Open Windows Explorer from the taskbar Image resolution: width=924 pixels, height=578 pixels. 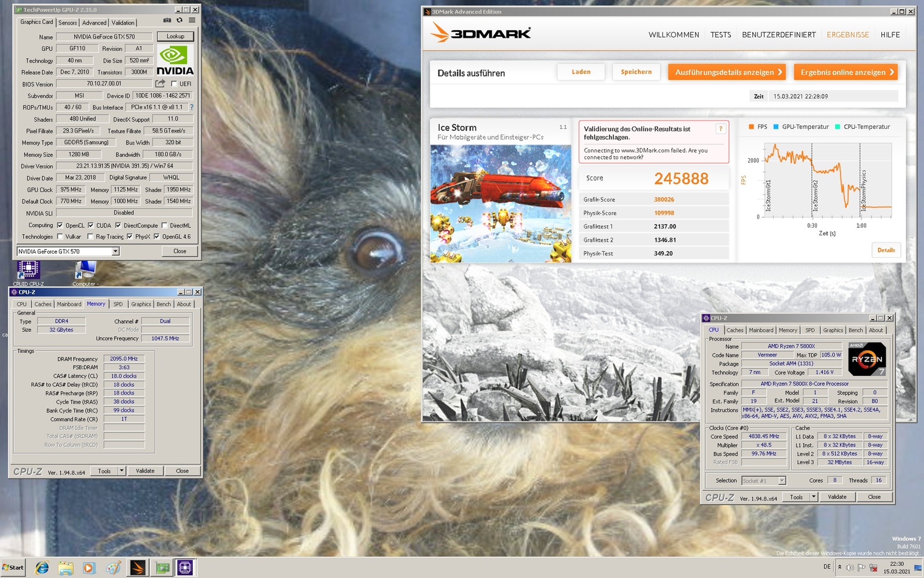(66, 568)
